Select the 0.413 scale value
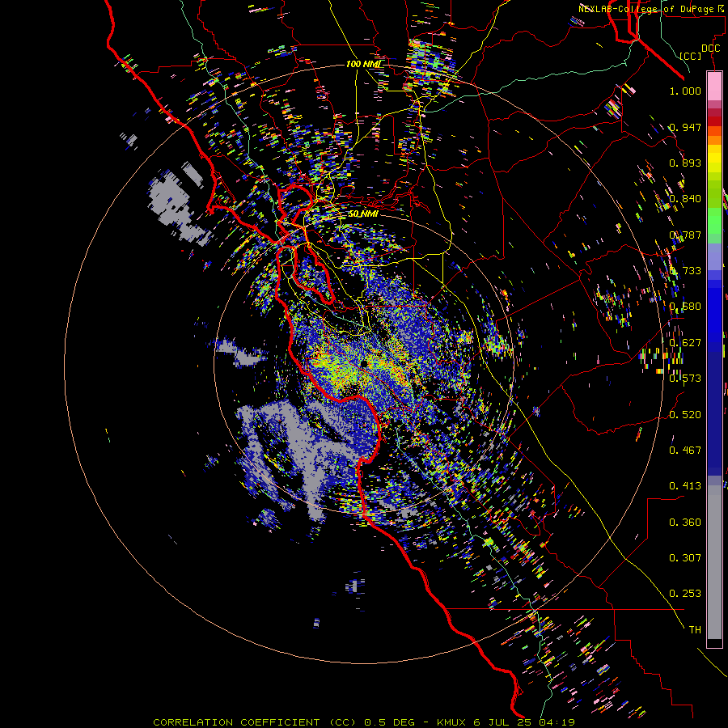The height and width of the screenshot is (728, 728). (x=685, y=486)
